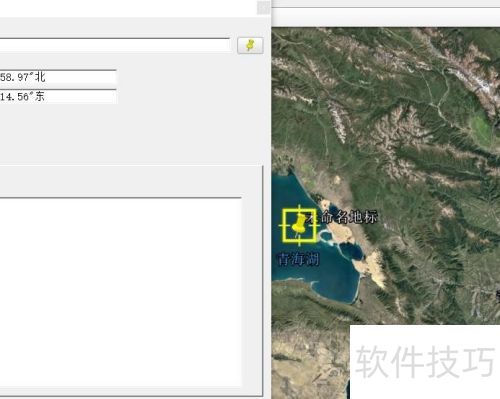This screenshot has width=500, height=399.
Task: Click the yellow pushpin icon button
Action: [x=250, y=45]
